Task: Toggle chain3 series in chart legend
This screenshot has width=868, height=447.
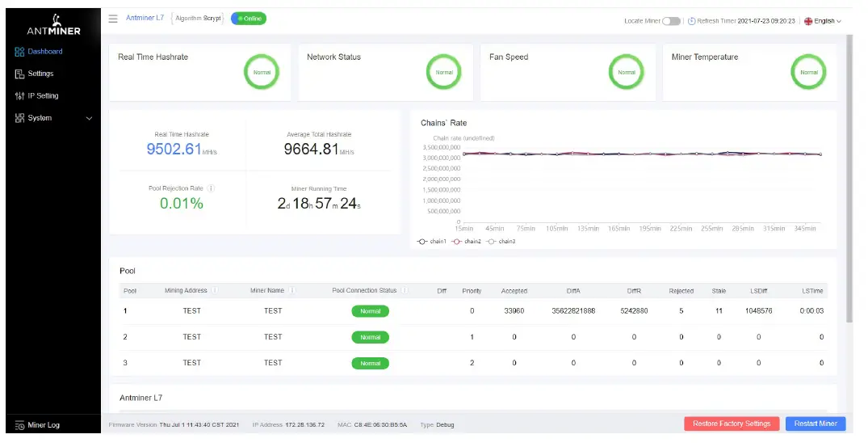Action: [x=501, y=242]
